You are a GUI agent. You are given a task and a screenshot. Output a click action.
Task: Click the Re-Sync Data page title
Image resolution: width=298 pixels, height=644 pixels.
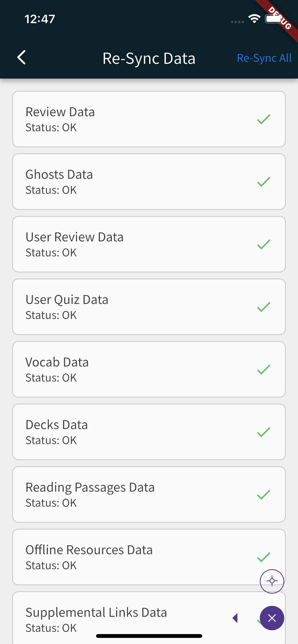tap(149, 58)
